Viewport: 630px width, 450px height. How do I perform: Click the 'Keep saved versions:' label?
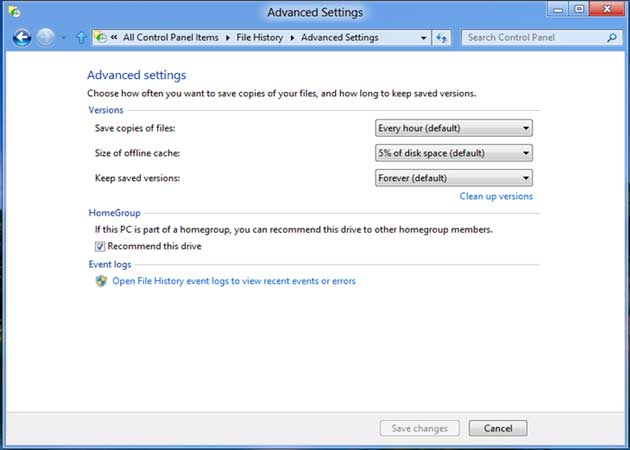point(137,178)
